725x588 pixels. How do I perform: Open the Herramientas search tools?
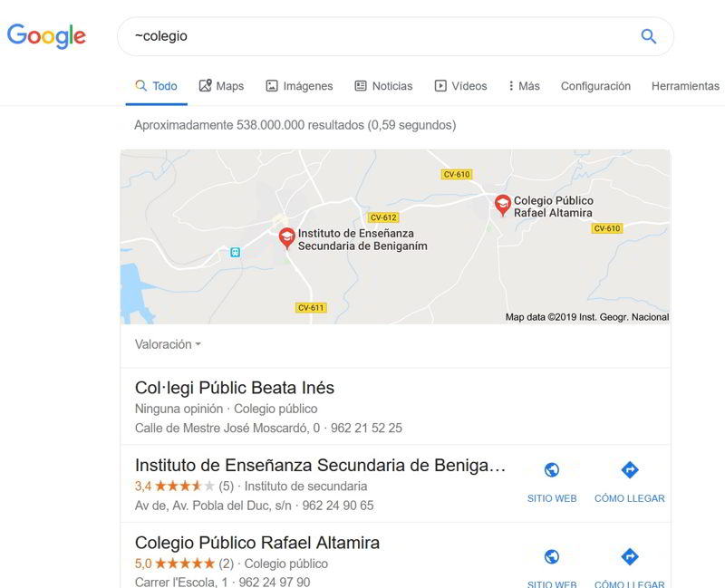pyautogui.click(x=685, y=86)
